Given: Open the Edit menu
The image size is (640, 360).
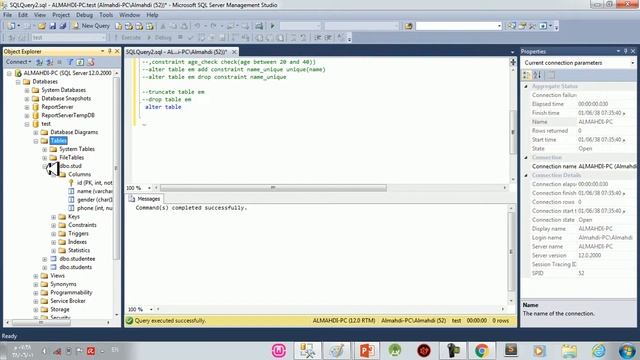Looking at the screenshot, I should (x=23, y=15).
